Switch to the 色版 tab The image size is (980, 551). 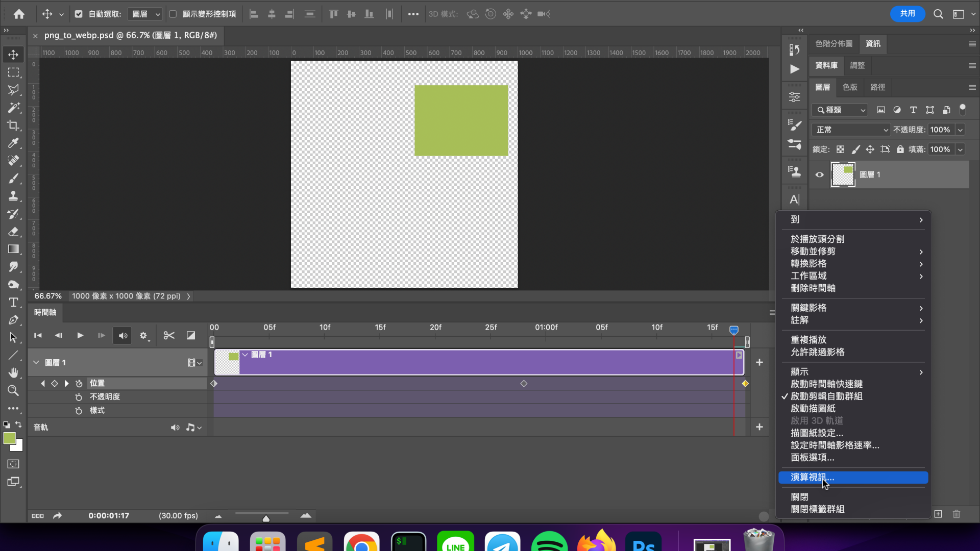850,87
